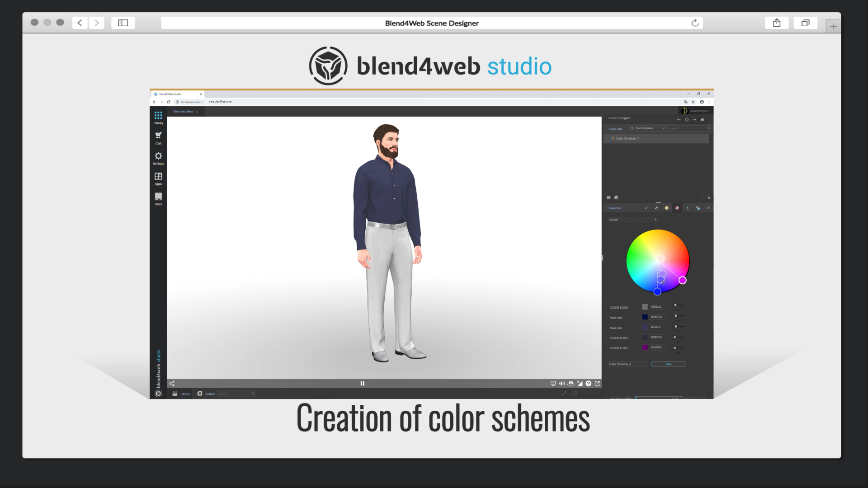The image size is (868, 488).
Task: Click the presentation screen icon in viewer bar
Action: [x=553, y=383]
